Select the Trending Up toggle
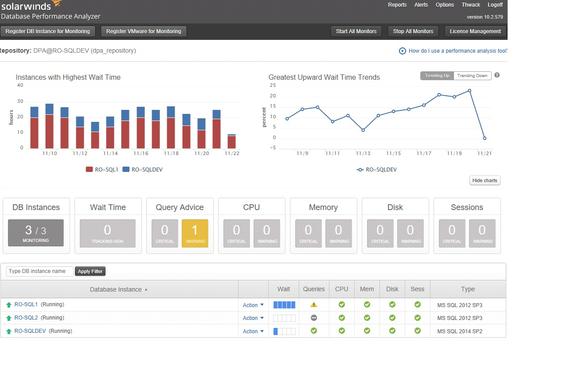This screenshot has height=386, width=579. [437, 76]
